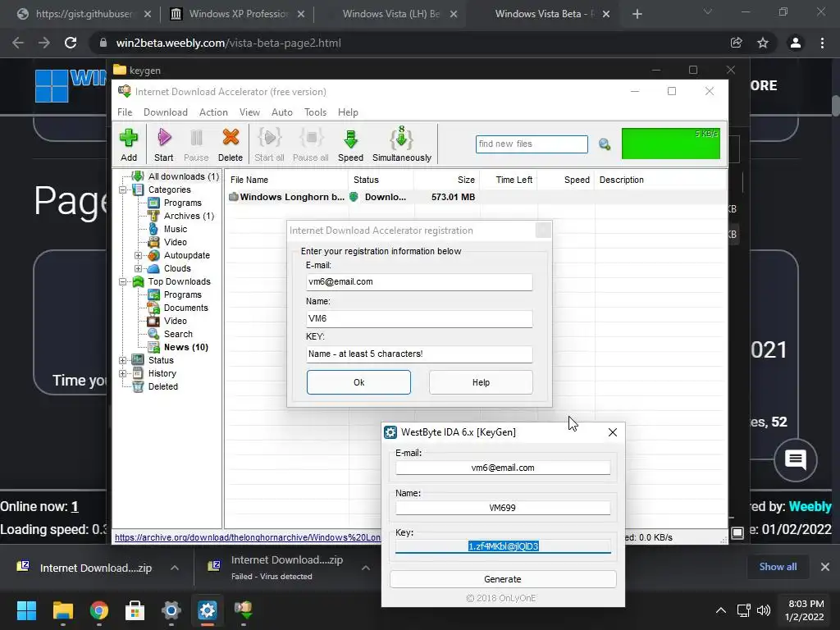Open the Download menu
The width and height of the screenshot is (840, 630).
[166, 112]
